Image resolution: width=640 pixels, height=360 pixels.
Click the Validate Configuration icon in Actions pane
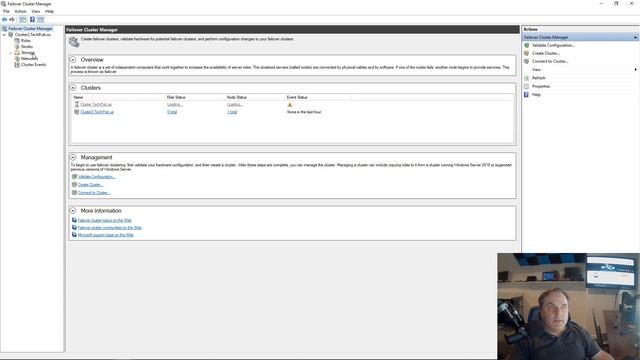pos(527,45)
